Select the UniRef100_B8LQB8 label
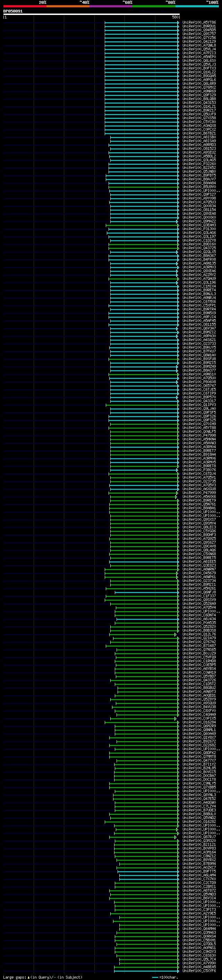 [199, 99]
